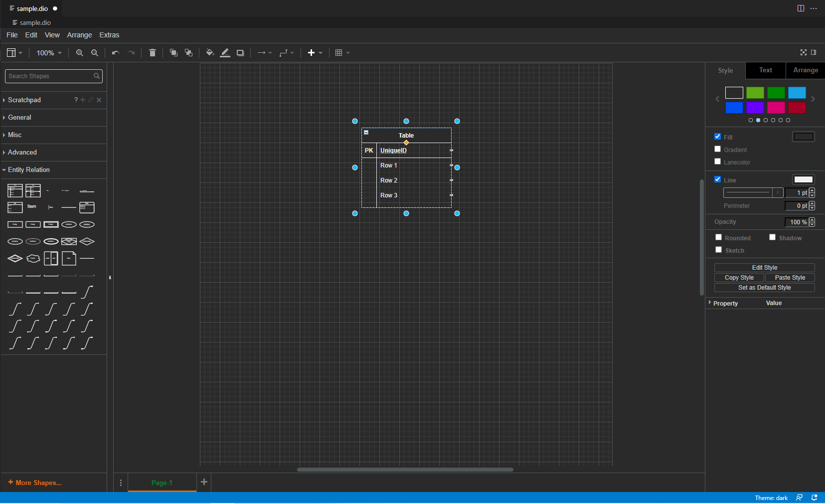
Task: Click the To Front icon
Action: point(173,53)
